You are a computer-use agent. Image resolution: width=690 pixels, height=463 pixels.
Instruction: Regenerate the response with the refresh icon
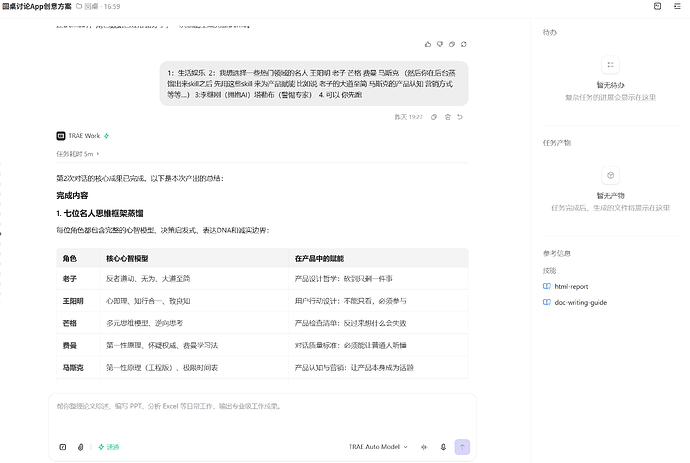(x=463, y=44)
